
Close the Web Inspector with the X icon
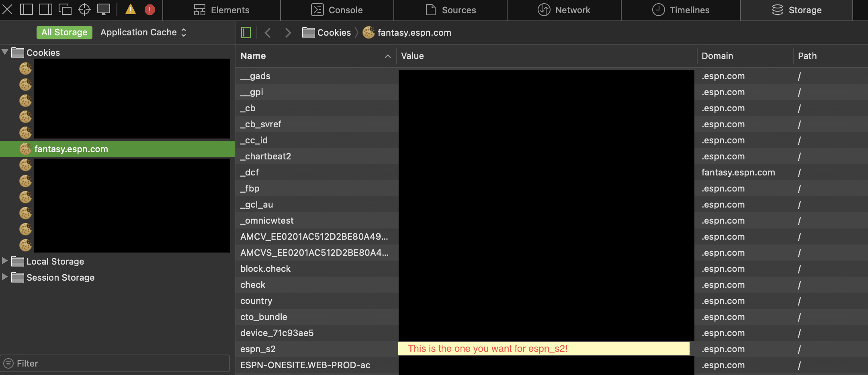pyautogui.click(x=7, y=9)
